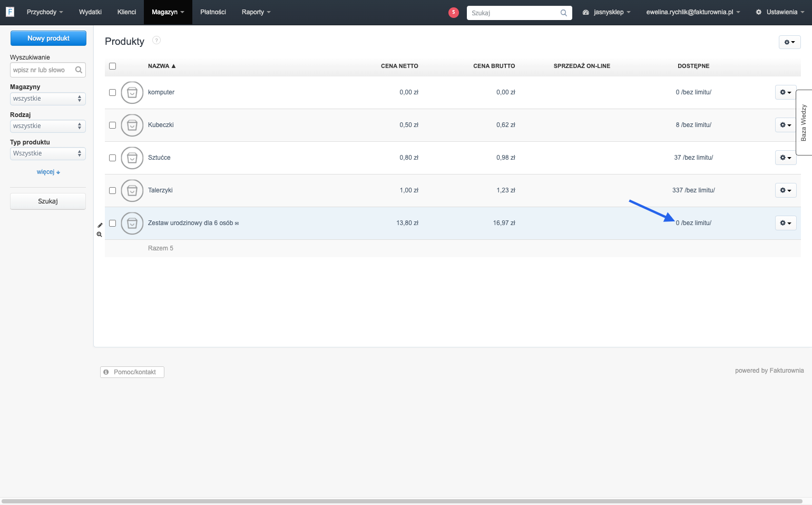Click the product icon for Kubeczki
The image size is (812, 505).
point(132,125)
